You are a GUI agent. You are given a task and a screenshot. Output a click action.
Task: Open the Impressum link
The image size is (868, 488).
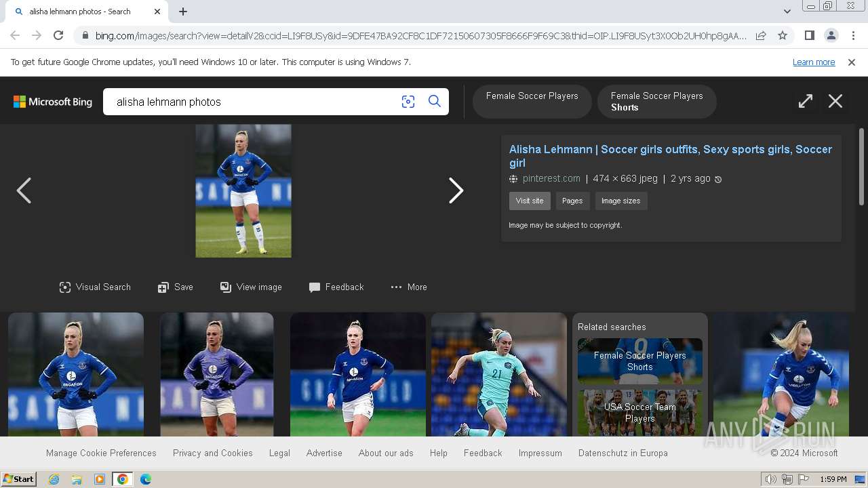tap(540, 453)
